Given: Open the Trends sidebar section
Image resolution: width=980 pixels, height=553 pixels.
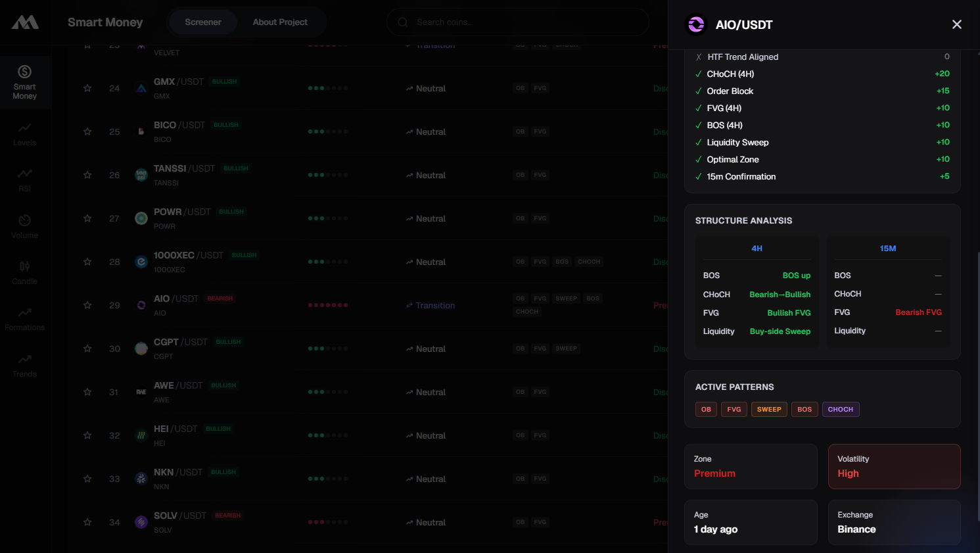Looking at the screenshot, I should [x=25, y=365].
